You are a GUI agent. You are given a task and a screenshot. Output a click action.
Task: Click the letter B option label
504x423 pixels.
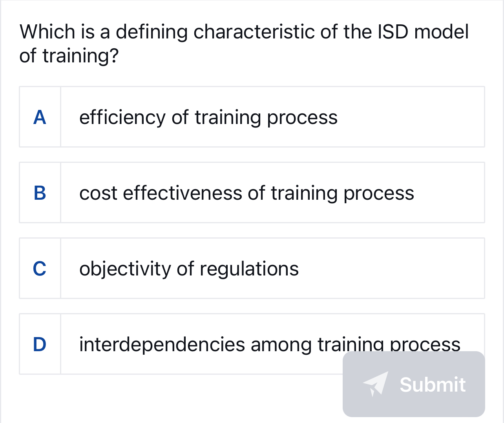[40, 193]
